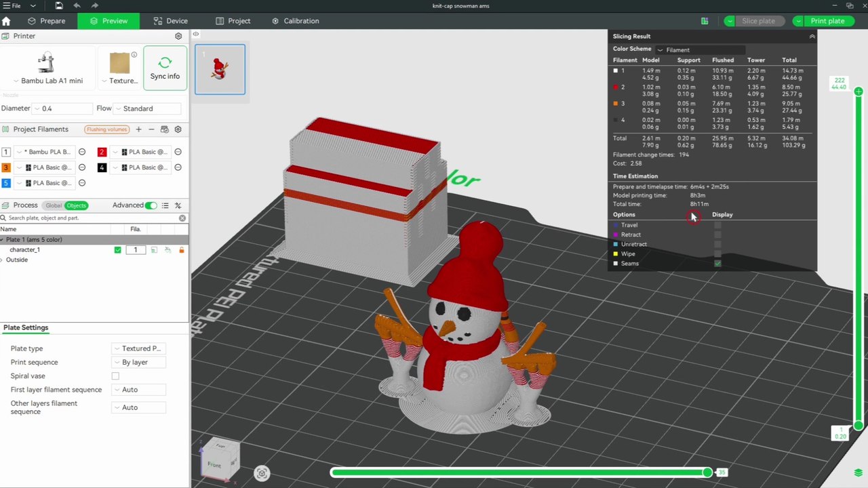Open the Flow Standard dropdown
The image size is (868, 488).
coord(147,108)
